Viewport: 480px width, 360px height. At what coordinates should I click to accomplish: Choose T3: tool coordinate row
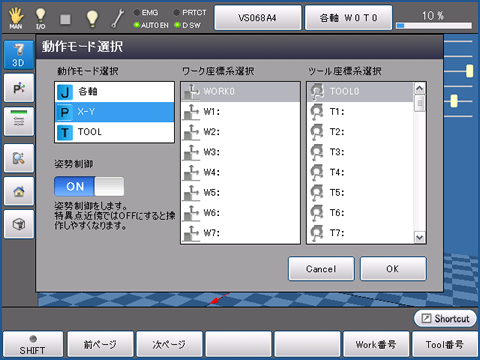tap(360, 152)
